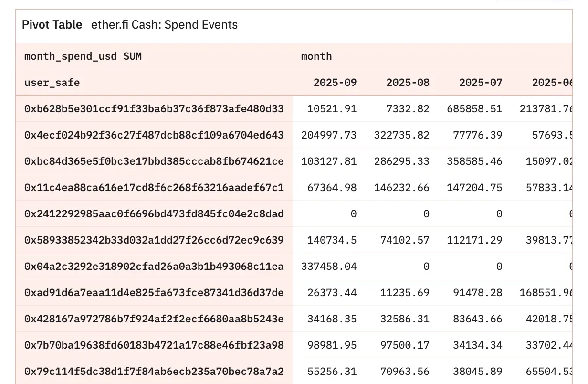Select the cell with value 10521.91
The image size is (588, 384).
(x=332, y=109)
